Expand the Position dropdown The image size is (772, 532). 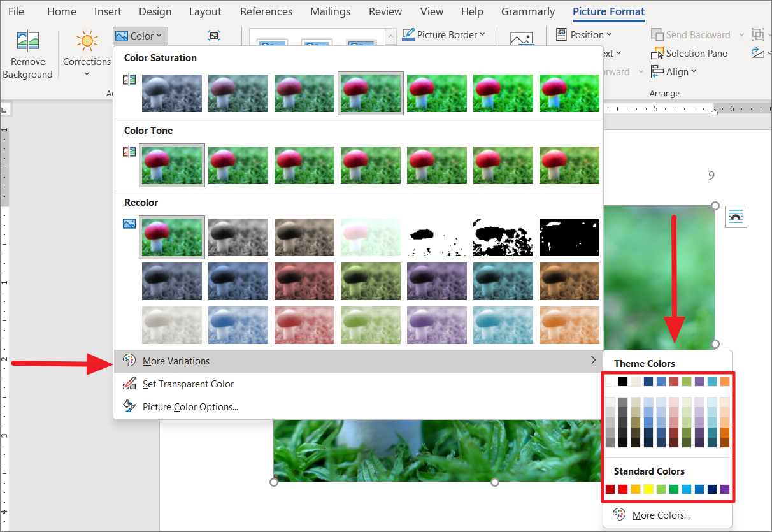(584, 35)
